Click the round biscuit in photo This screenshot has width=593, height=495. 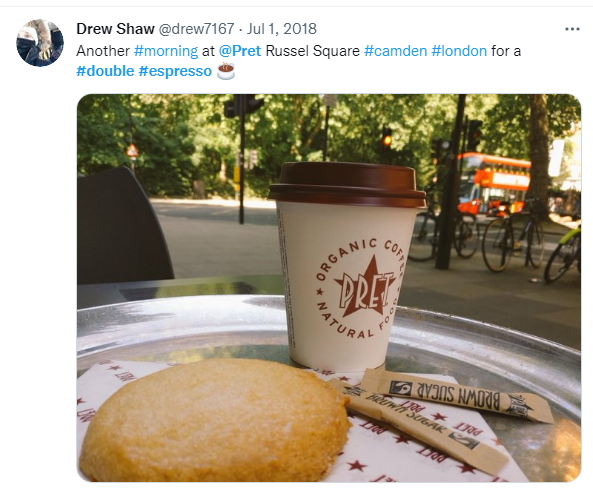(x=215, y=419)
